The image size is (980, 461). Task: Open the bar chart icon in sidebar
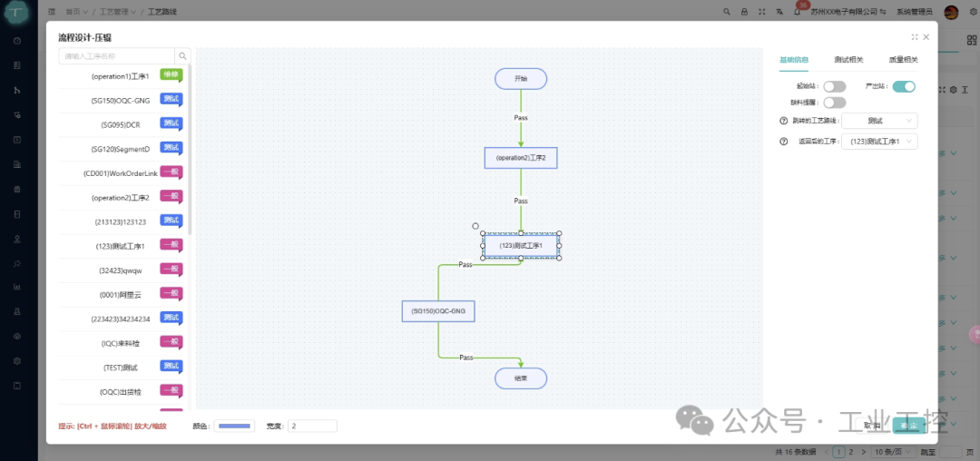point(17,287)
